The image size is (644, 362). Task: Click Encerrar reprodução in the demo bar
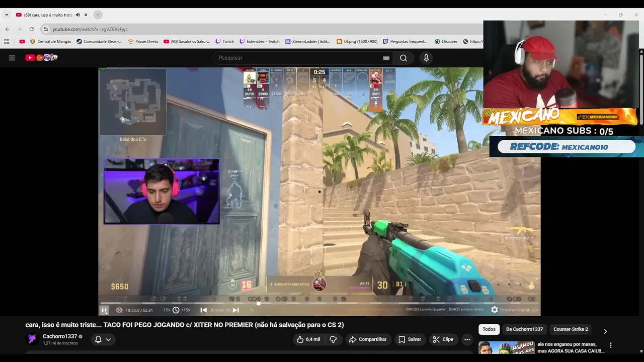[x=519, y=310]
